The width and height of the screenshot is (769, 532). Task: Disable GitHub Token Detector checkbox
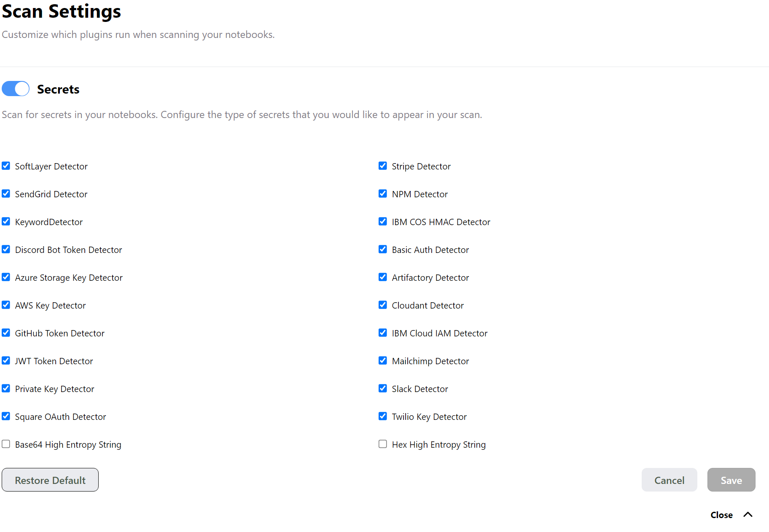point(6,333)
